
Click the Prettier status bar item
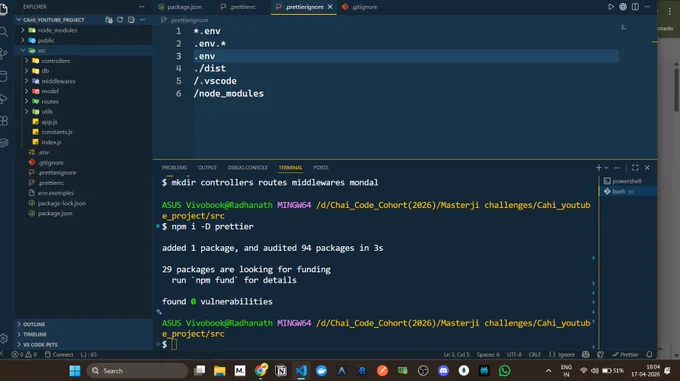coord(625,355)
